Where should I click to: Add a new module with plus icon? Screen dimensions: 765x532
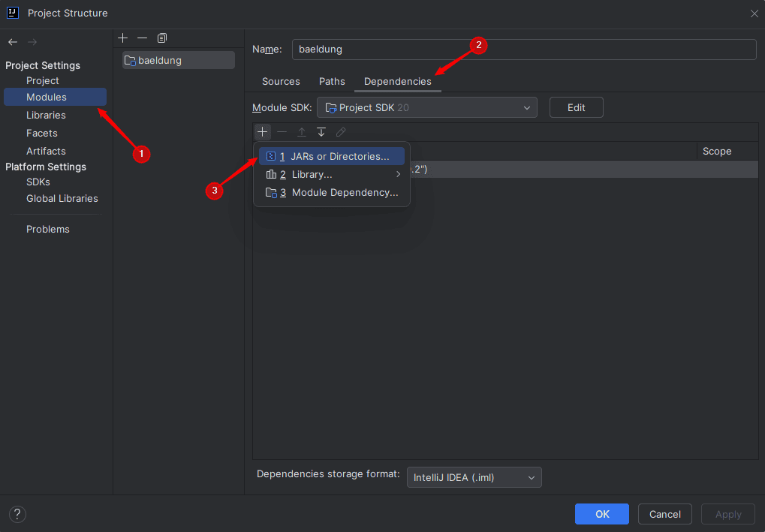[x=123, y=38]
